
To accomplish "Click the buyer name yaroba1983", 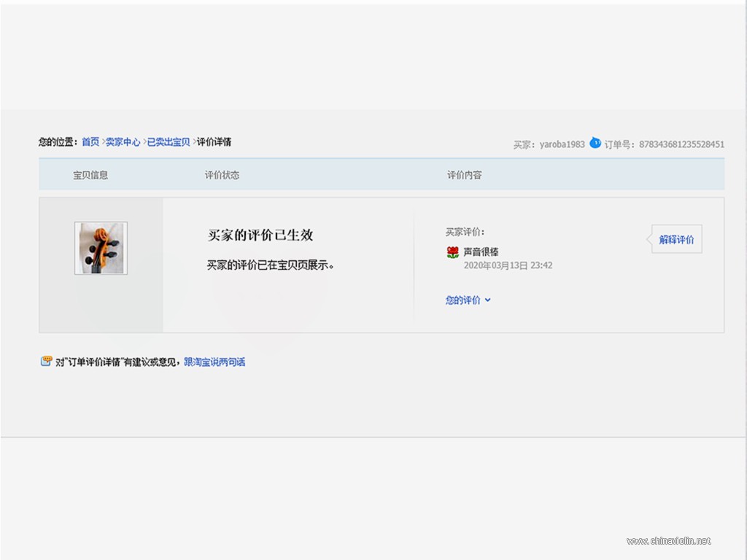I will pyautogui.click(x=562, y=144).
